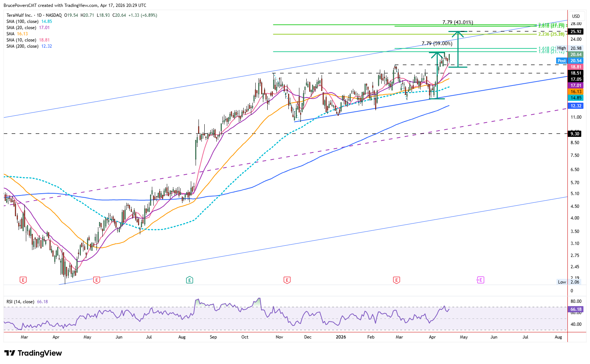Screen dimensions: 590x364
Task: Click the 40.00 RSI scale label
Action: [x=576, y=324]
